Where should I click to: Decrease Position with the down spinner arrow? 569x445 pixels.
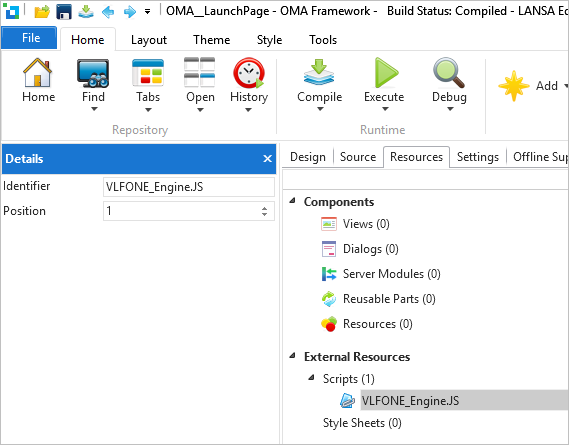click(265, 215)
